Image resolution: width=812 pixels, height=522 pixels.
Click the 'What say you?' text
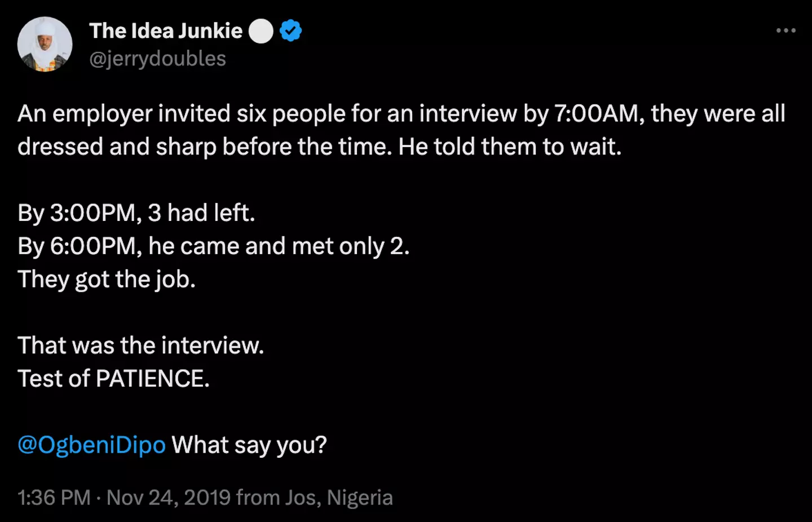pyautogui.click(x=249, y=445)
